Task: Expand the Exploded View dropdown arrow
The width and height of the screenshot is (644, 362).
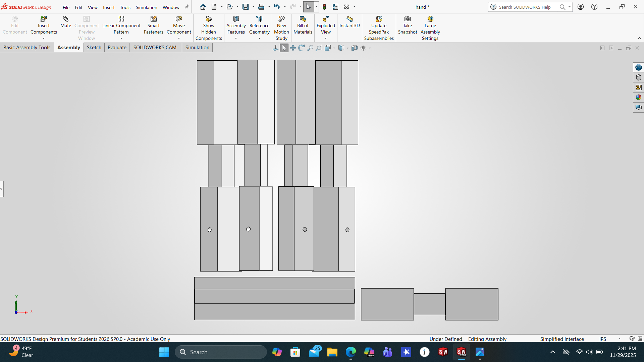Action: (326, 39)
